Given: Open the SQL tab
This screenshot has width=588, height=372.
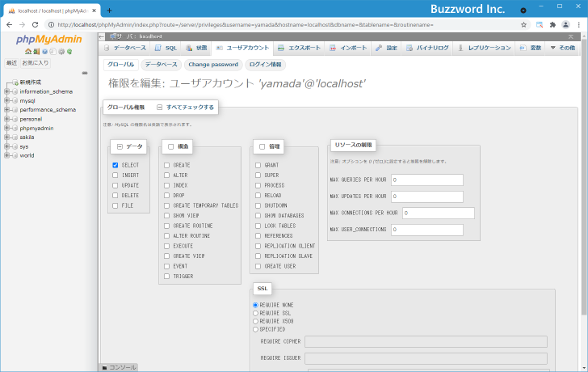Looking at the screenshot, I should coord(166,48).
